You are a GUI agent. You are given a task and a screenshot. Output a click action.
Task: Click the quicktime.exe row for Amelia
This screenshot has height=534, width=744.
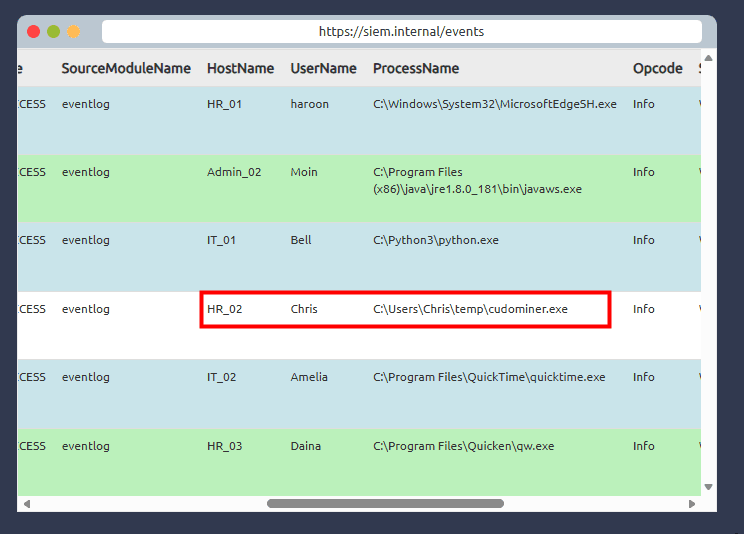tap(489, 377)
